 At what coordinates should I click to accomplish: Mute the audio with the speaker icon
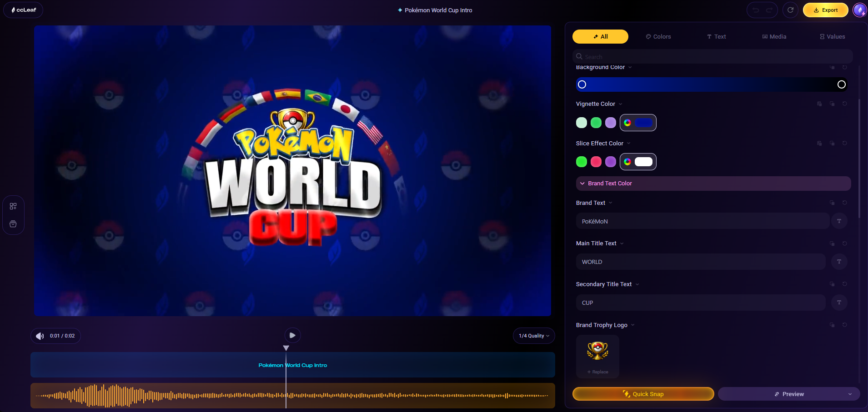(40, 336)
